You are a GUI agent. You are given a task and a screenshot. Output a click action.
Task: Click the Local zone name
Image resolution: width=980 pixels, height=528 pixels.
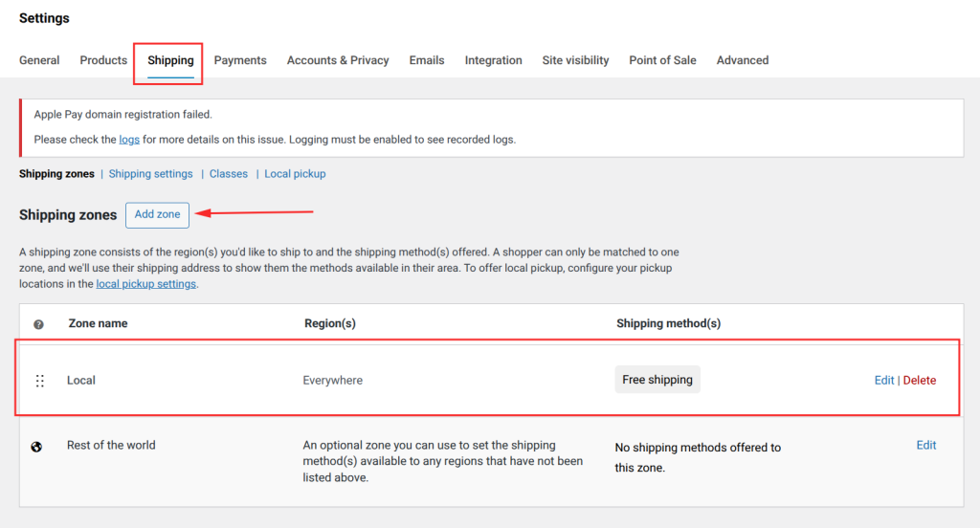(x=81, y=381)
